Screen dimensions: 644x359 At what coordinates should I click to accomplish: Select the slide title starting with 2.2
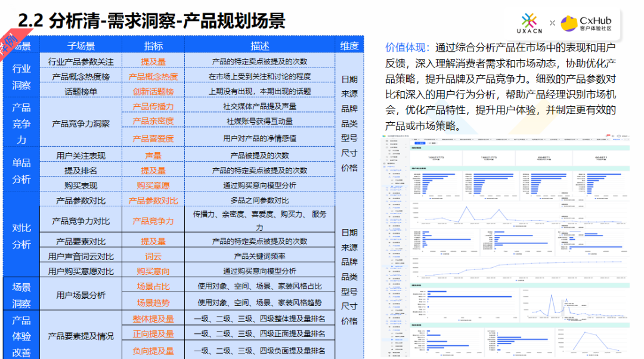click(152, 20)
